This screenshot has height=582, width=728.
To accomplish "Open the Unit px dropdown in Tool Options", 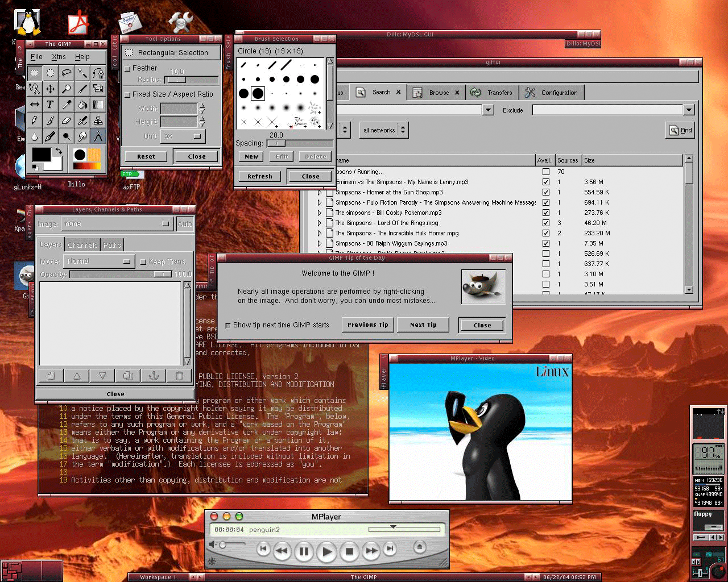I will tap(183, 136).
